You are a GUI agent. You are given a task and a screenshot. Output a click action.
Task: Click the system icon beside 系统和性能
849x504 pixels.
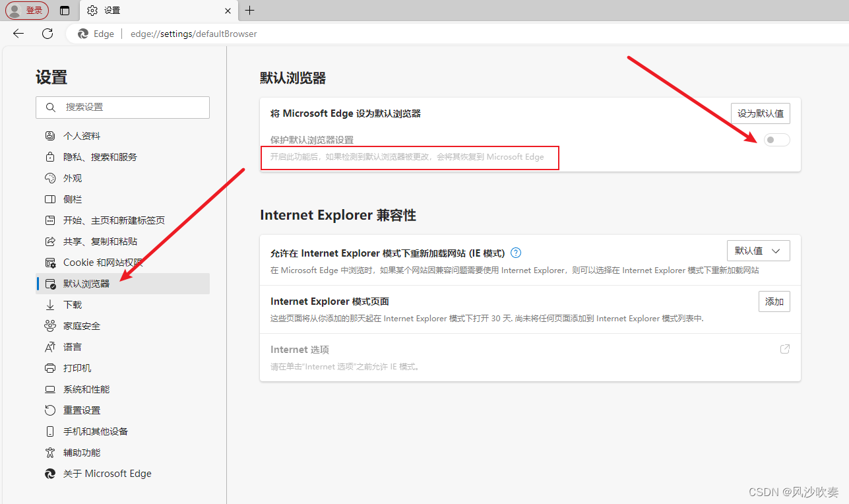point(50,389)
